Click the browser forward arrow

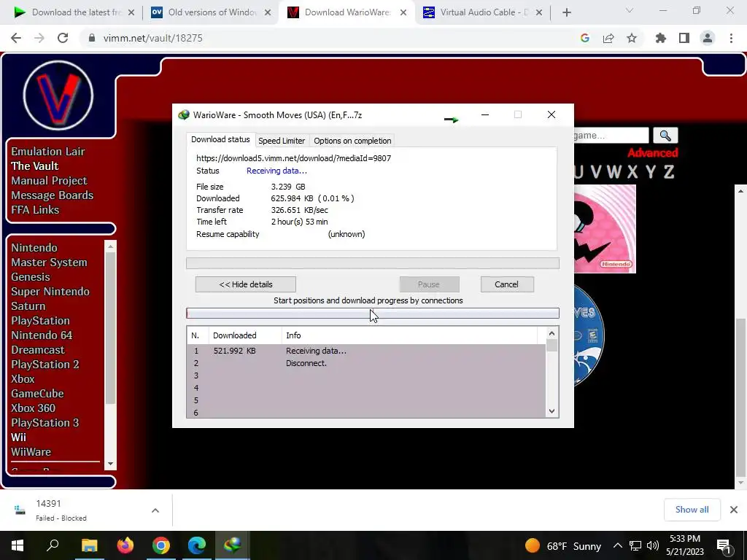[39, 38]
